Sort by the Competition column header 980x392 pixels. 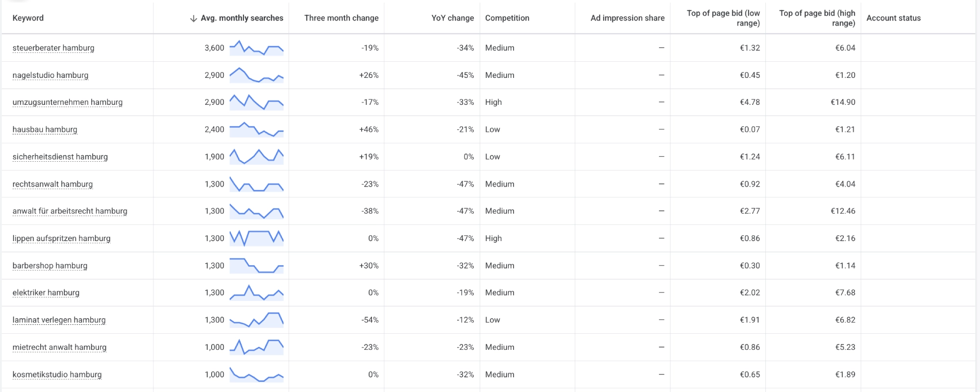(x=507, y=18)
